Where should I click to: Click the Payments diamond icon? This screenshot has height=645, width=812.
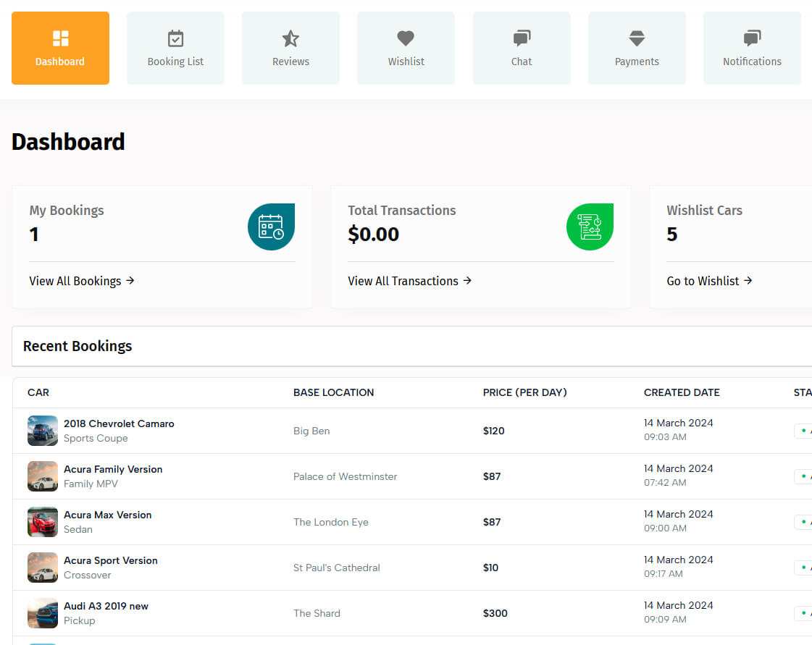(637, 38)
